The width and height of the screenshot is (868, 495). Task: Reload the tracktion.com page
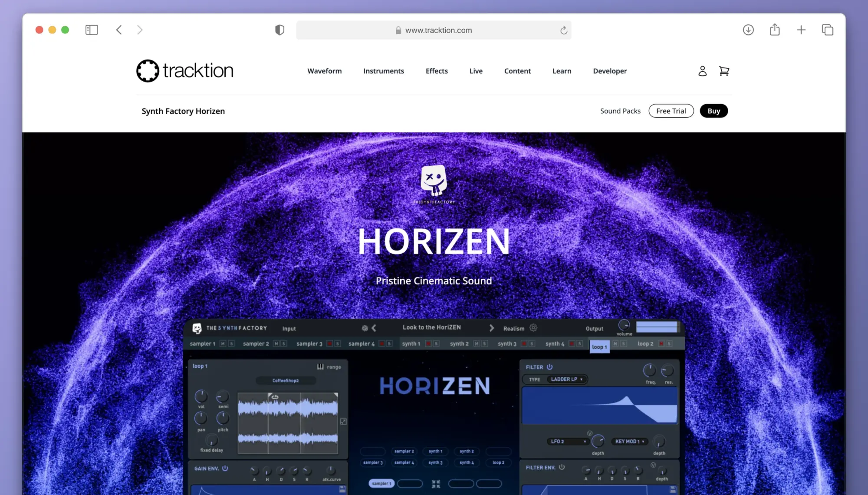pos(563,30)
